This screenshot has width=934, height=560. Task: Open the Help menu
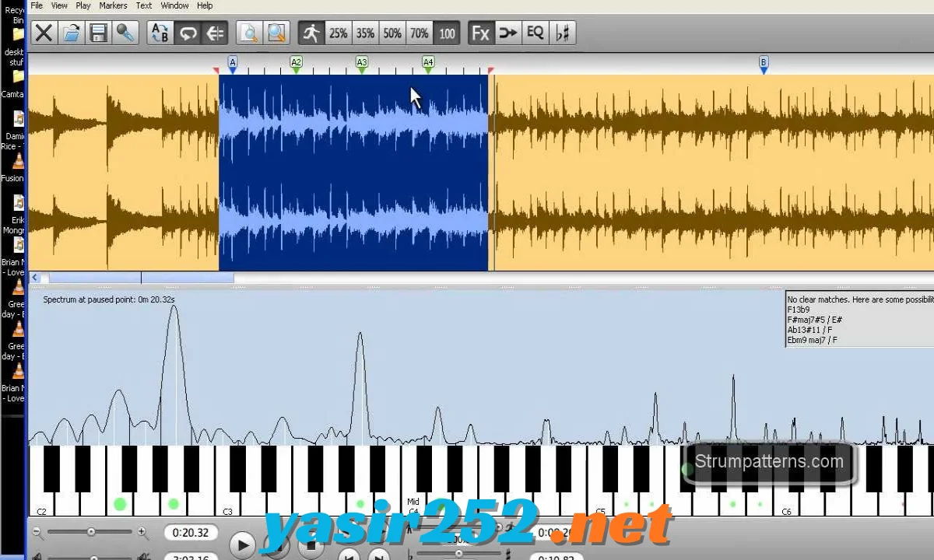(205, 5)
